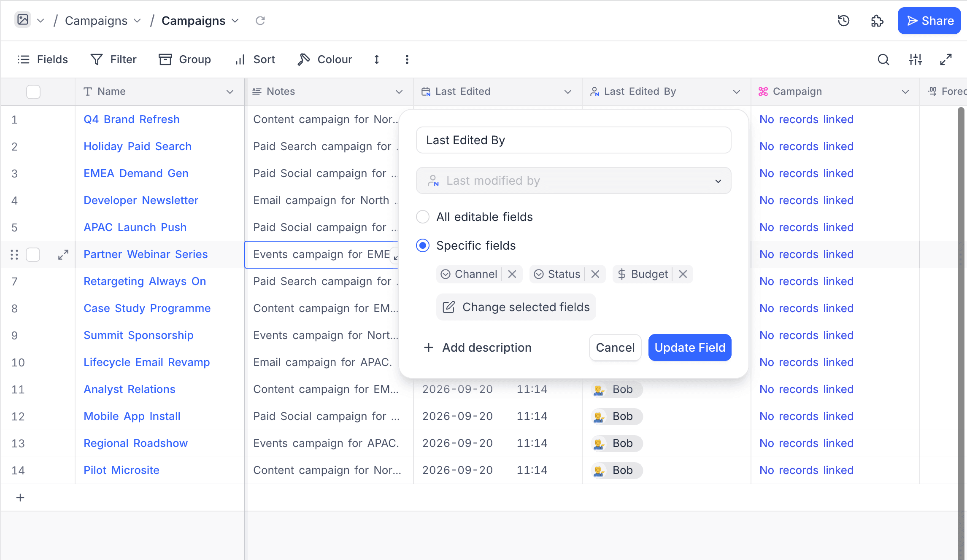Viewport: 967px width, 560px height.
Task: Remove the Budget field chip
Action: (x=683, y=274)
